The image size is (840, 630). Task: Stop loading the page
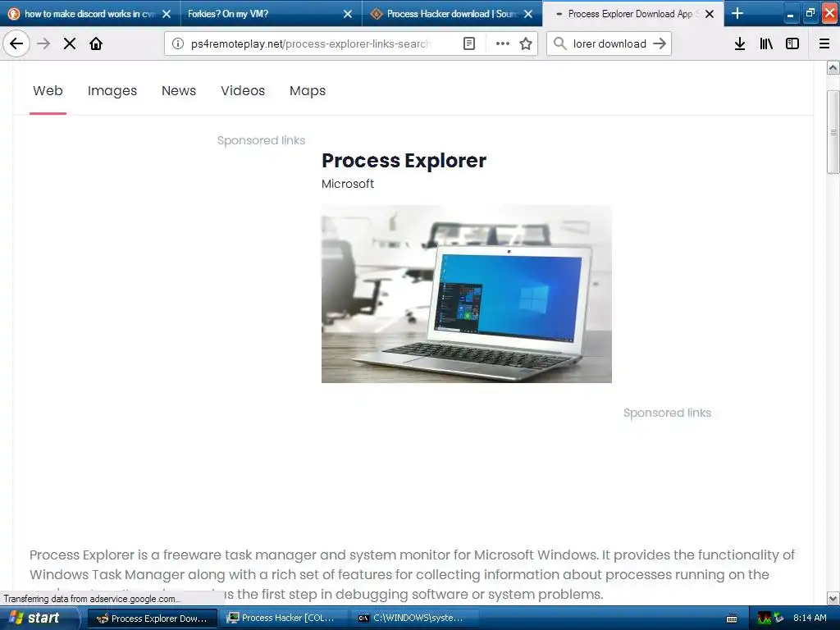(70, 43)
